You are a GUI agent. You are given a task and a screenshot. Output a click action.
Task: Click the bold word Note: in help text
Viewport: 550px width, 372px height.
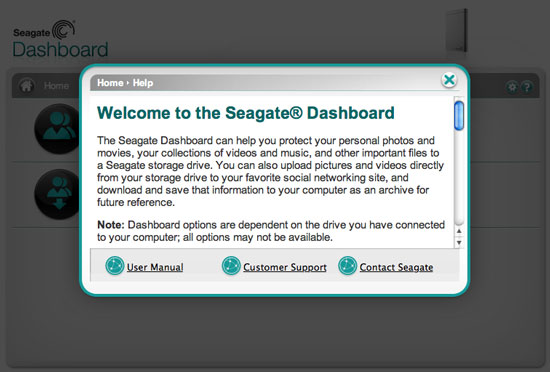pyautogui.click(x=111, y=225)
